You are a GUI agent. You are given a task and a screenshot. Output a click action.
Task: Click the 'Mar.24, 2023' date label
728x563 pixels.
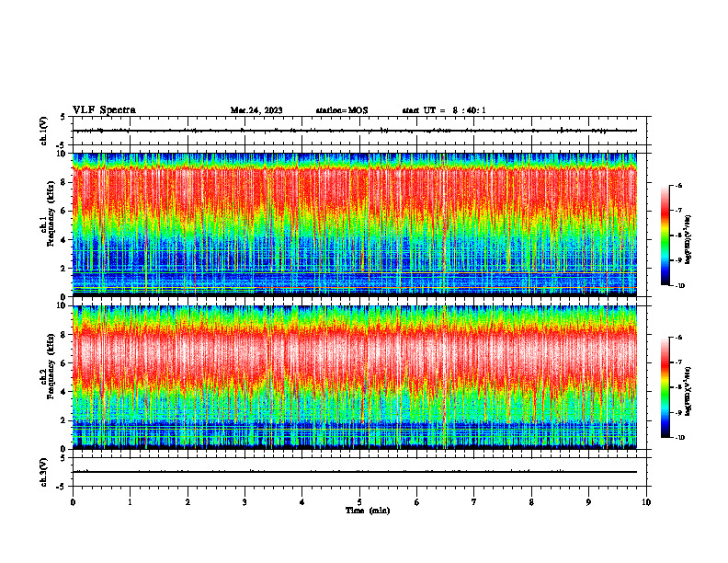pos(256,110)
